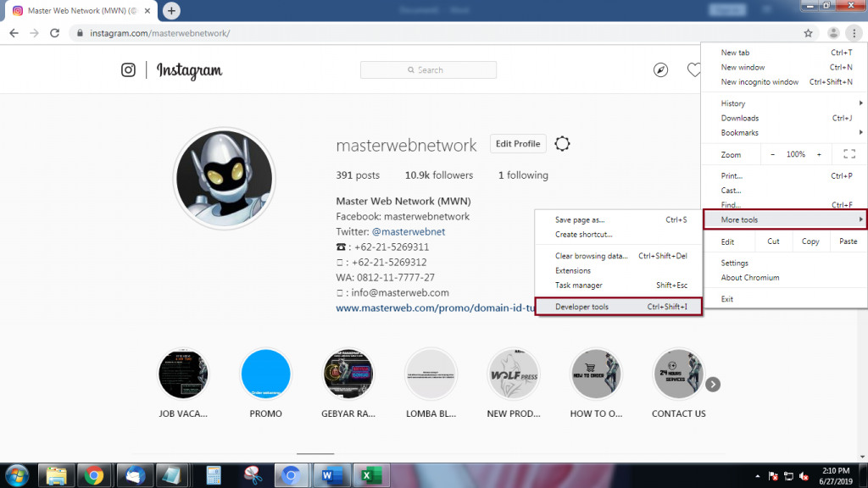
Task: Open the More tools submenu
Action: pyautogui.click(x=784, y=219)
